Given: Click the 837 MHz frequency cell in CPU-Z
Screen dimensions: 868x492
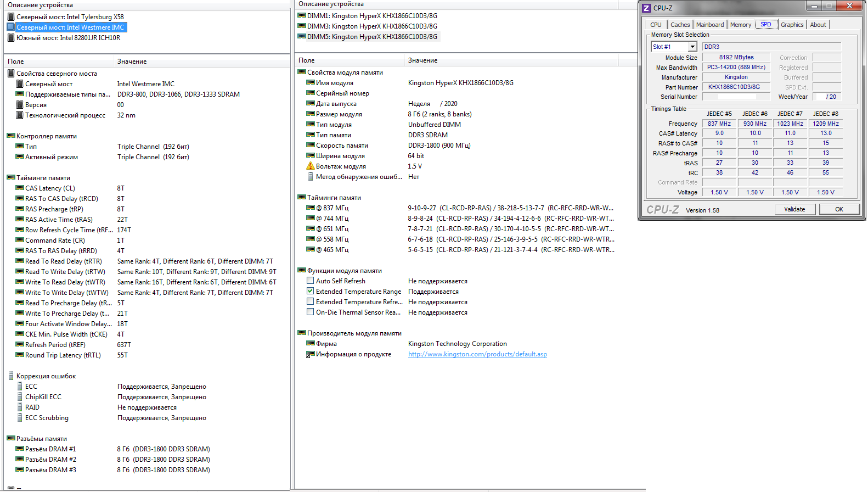Looking at the screenshot, I should click(719, 124).
